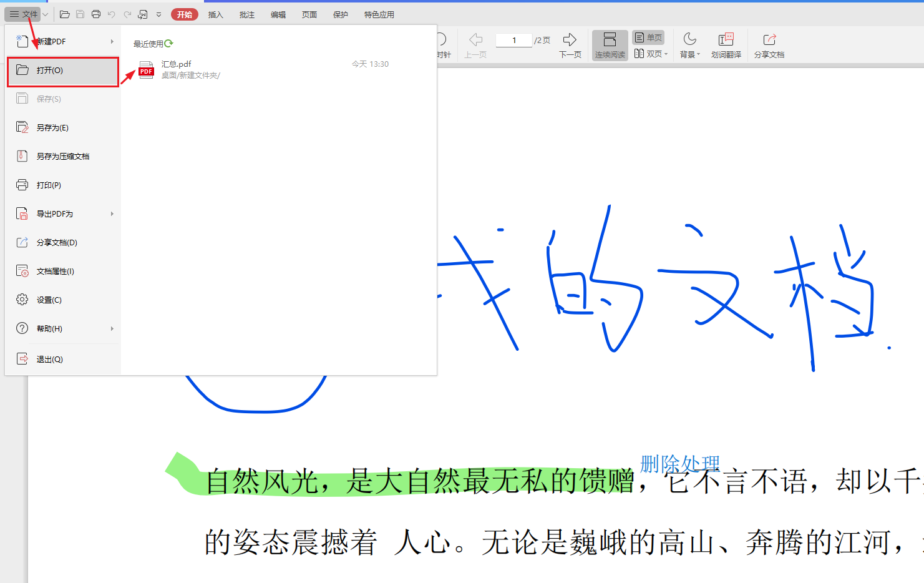
Task: Open the recent file 汇总.pdf
Action: point(177,64)
